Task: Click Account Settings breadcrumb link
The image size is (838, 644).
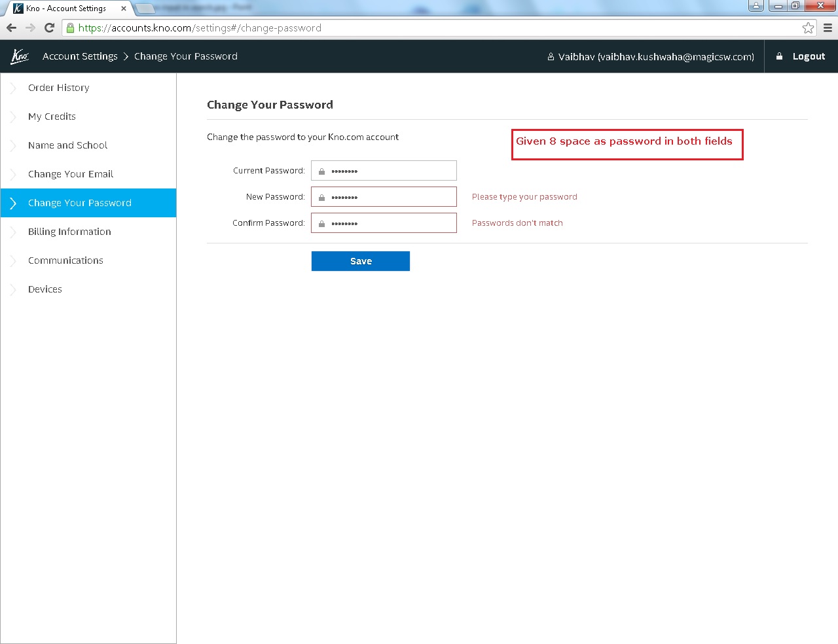Action: [x=80, y=56]
